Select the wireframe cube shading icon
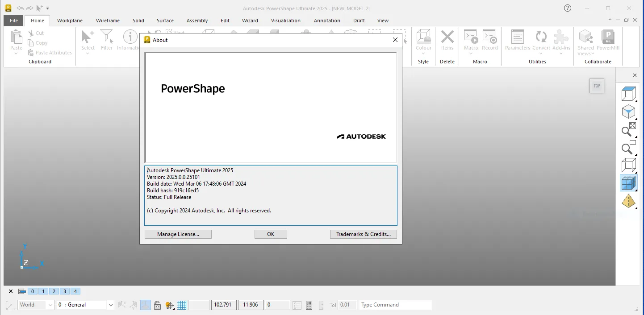Image resolution: width=644 pixels, height=315 pixels. [628, 165]
